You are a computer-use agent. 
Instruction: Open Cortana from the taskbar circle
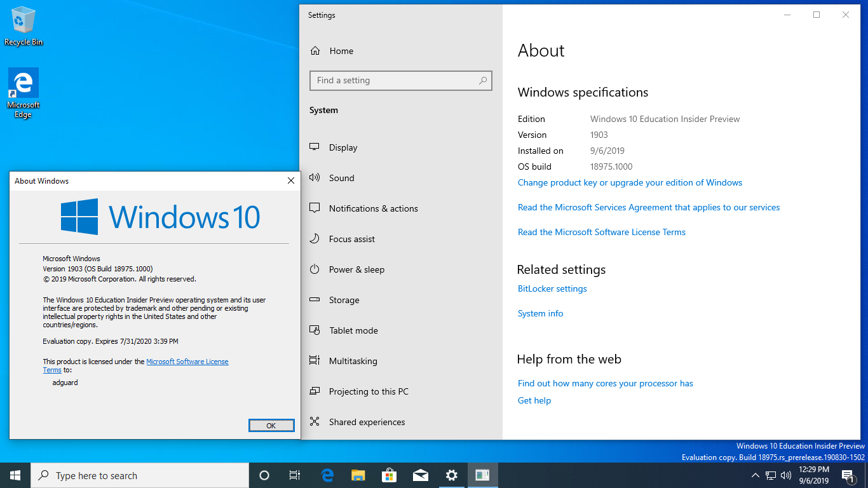pyautogui.click(x=264, y=475)
